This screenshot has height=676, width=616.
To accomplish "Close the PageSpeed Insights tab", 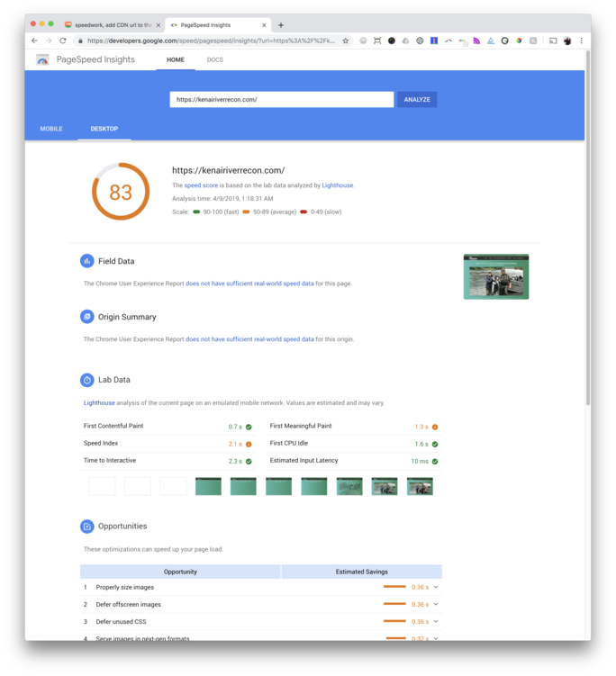I will pyautogui.click(x=264, y=25).
